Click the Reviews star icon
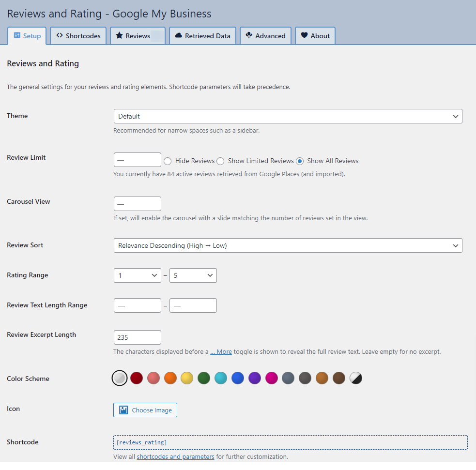 tap(119, 35)
